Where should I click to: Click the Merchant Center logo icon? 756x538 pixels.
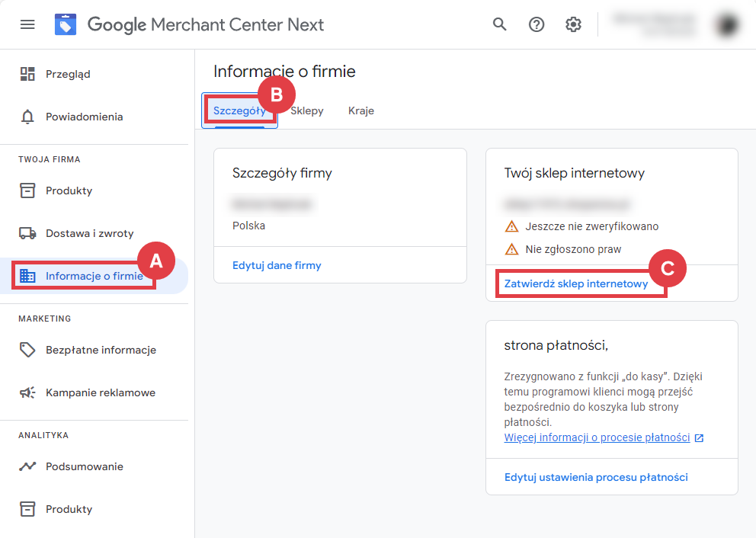[x=66, y=24]
